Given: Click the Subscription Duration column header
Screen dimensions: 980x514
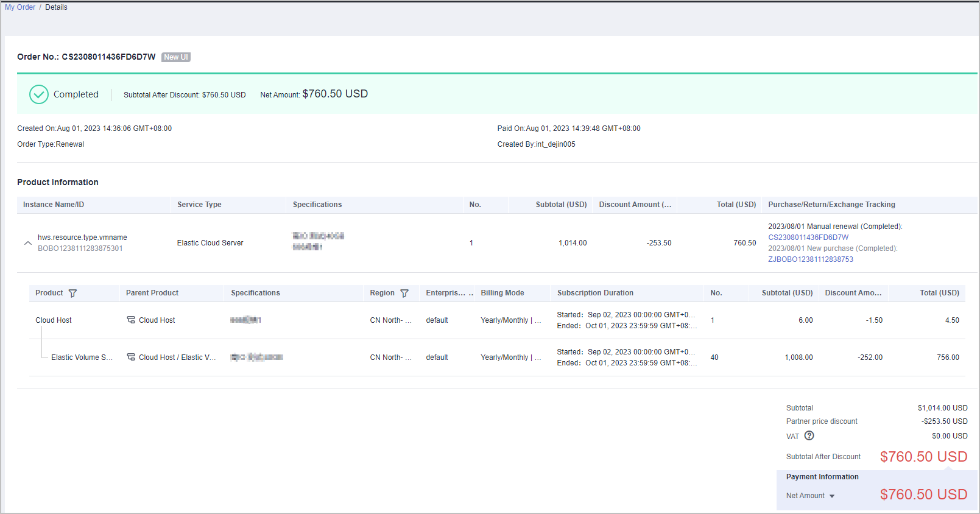Looking at the screenshot, I should pos(595,293).
